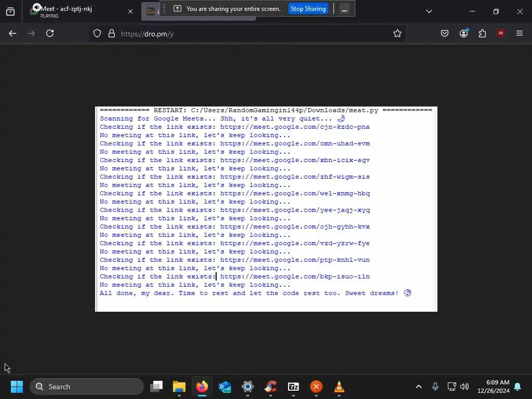This screenshot has width=532, height=399.
Task: Open the CCleaner taskbar icon
Action: 270,387
